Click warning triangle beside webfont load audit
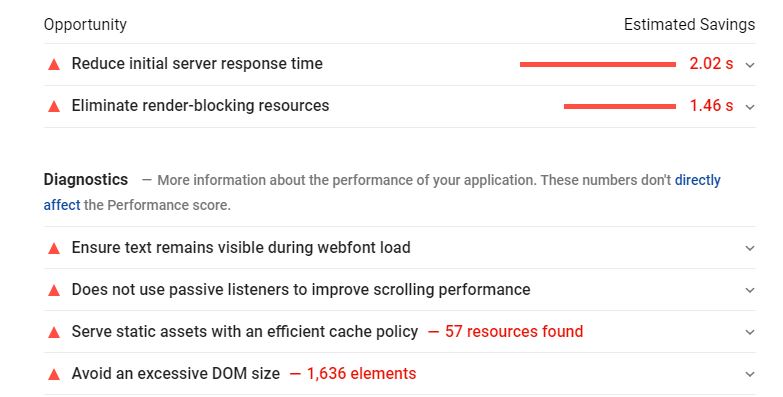The image size is (783, 397). click(54, 248)
